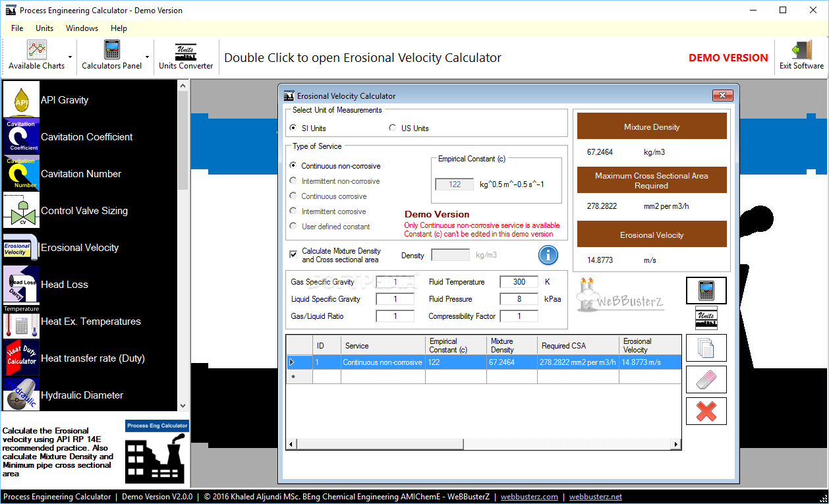This screenshot has width=829, height=504.
Task: Expand the Calculators Panel dropdown arrow
Action: (x=148, y=57)
